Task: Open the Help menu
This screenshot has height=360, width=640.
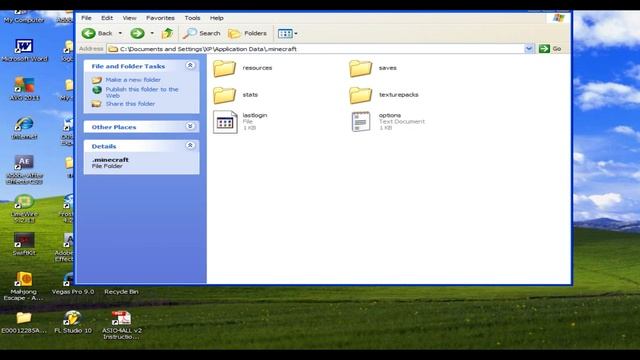Action: [216, 18]
